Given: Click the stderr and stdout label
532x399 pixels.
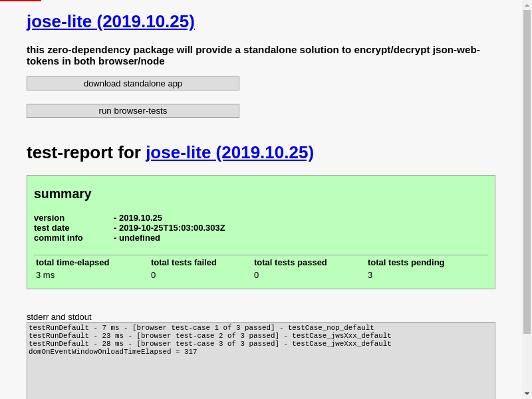Looking at the screenshot, I should [x=59, y=317].
